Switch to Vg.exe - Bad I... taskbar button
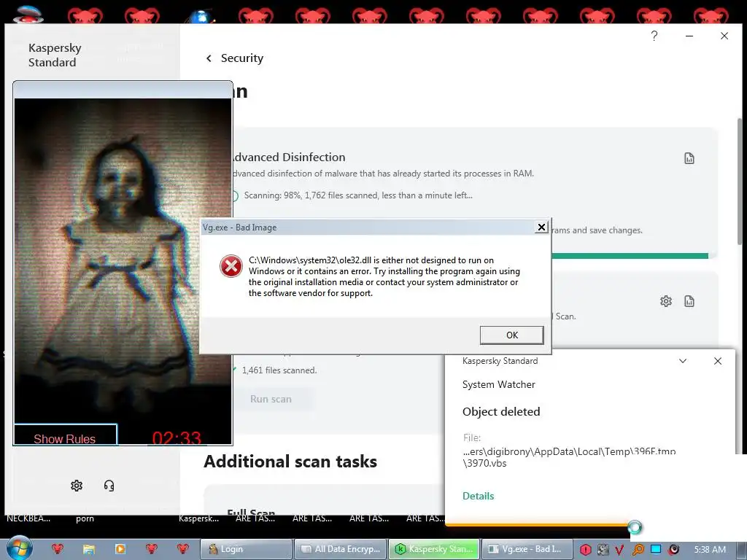This screenshot has height=560, width=747. click(x=527, y=549)
